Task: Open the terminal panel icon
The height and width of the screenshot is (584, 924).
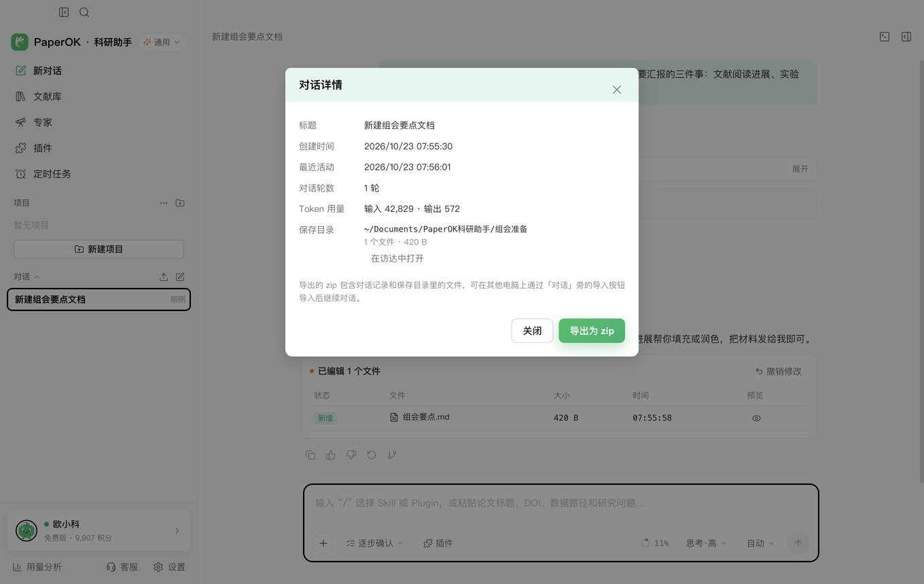Action: (885, 37)
